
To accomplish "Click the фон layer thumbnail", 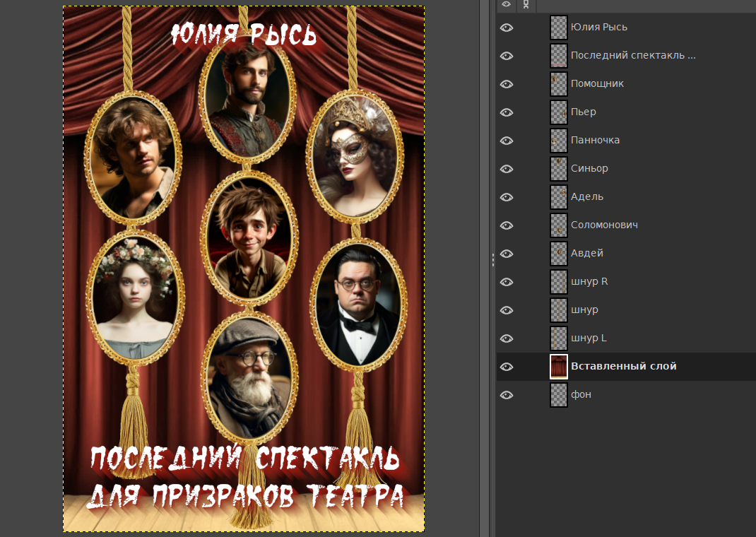I will (559, 395).
